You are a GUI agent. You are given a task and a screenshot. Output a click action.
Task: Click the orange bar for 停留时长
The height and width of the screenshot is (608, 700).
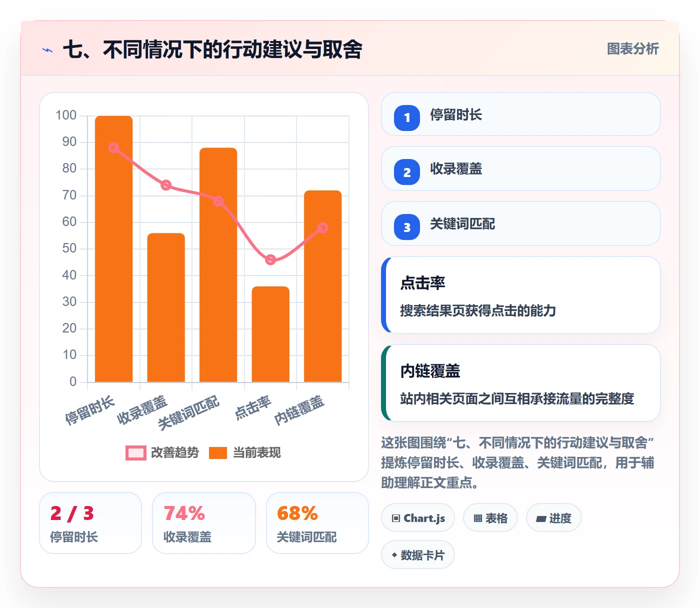(114, 249)
